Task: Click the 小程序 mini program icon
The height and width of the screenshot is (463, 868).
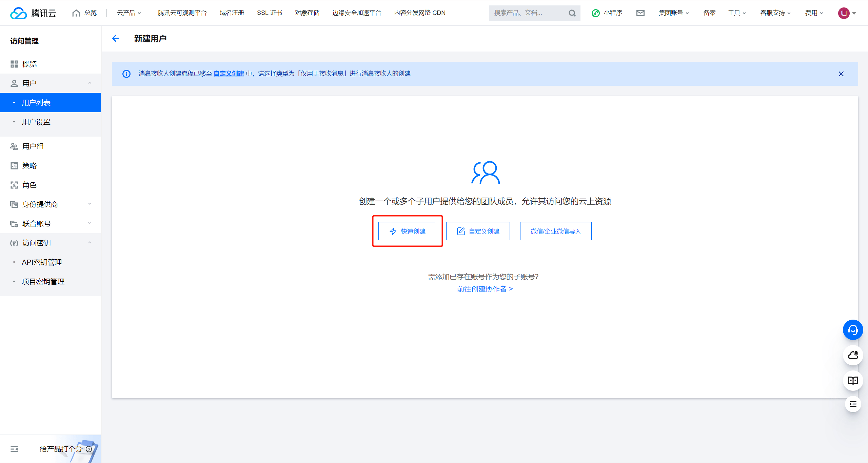Action: pyautogui.click(x=596, y=13)
